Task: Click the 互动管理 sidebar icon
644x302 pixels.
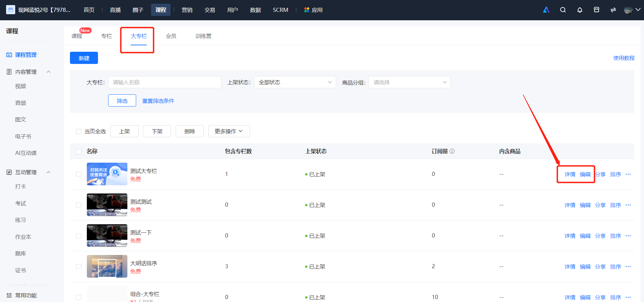Action: click(x=9, y=172)
